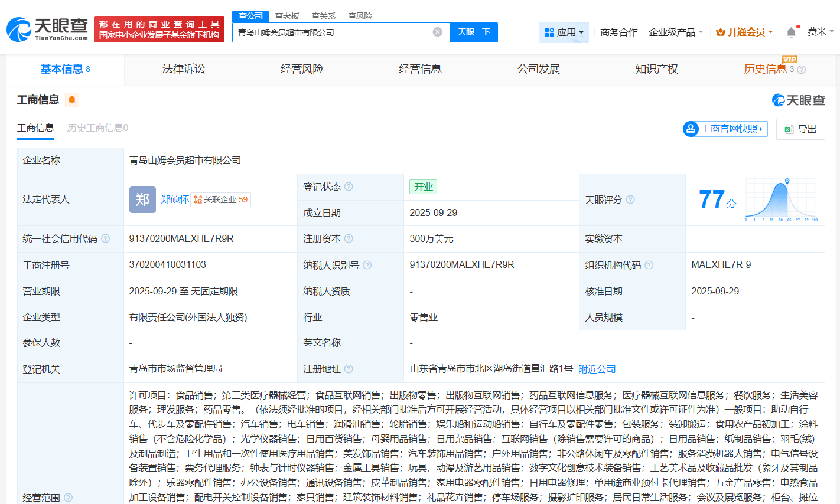840x504 pixels.
Task: Open the 费米 user account menu
Action: tap(820, 32)
